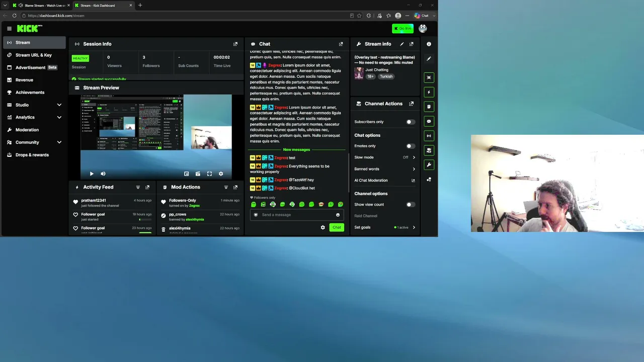
Task: Open AI Chat Moderation link
Action: coord(385,180)
